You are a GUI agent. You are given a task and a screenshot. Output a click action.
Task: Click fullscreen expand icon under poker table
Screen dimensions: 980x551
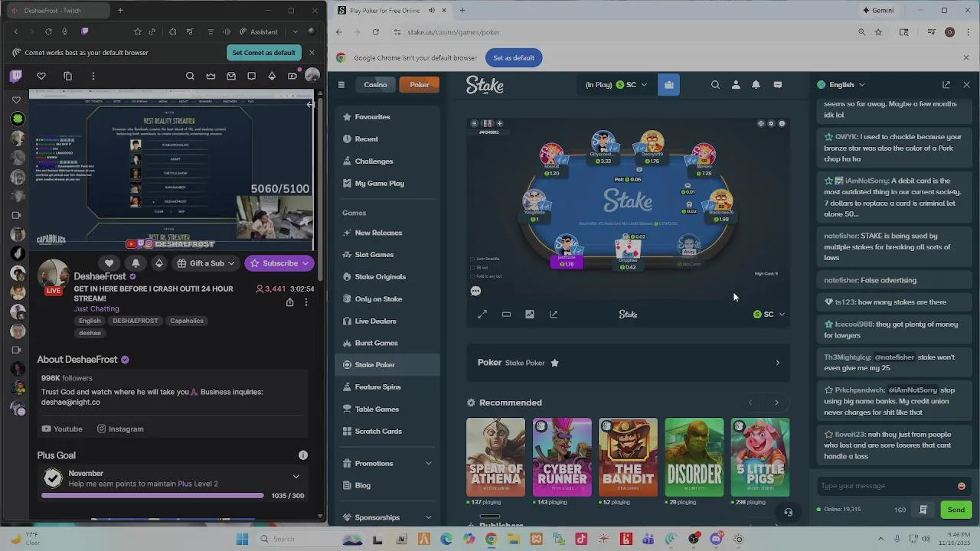[482, 314]
